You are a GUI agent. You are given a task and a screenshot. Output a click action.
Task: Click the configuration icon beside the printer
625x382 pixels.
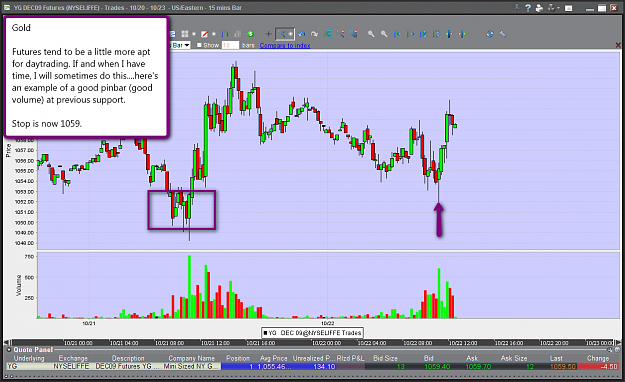point(551,8)
